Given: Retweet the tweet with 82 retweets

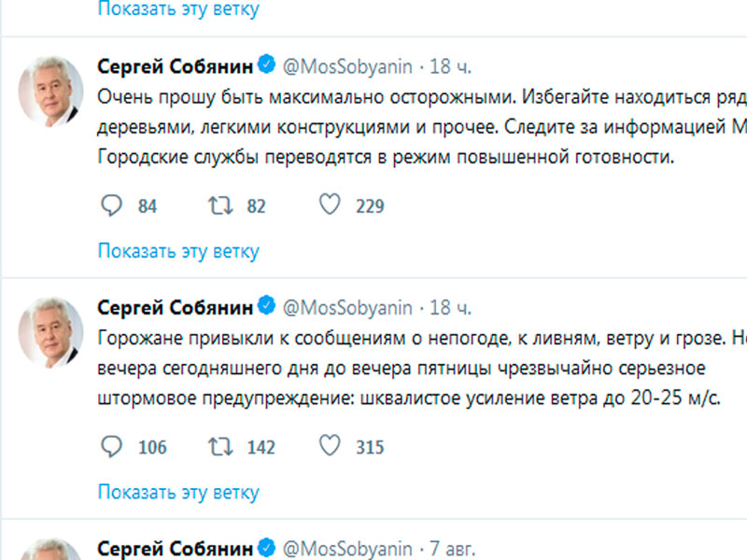Looking at the screenshot, I should point(219,205).
